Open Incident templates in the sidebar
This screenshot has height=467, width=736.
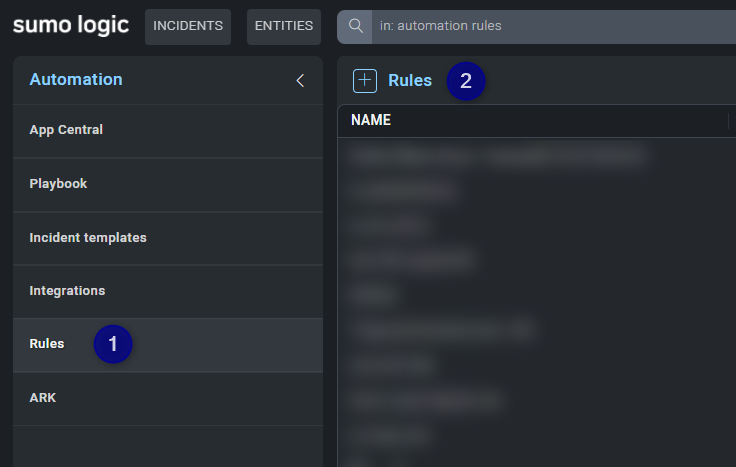[x=88, y=238]
